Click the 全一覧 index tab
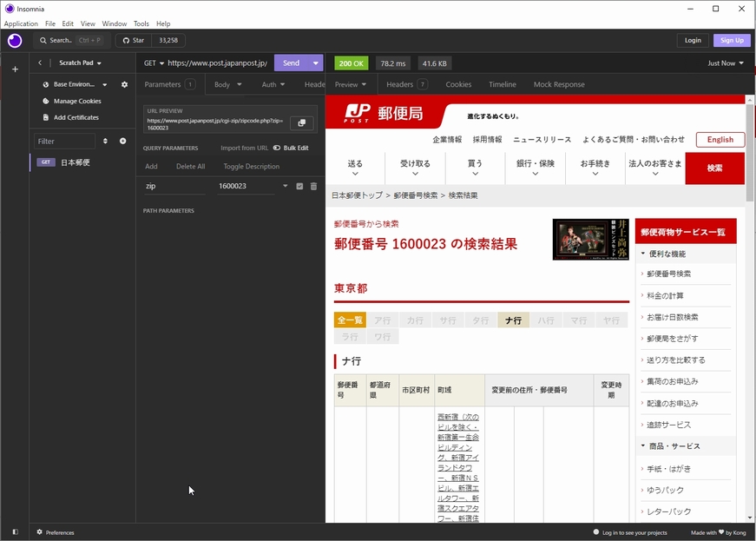 (350, 320)
